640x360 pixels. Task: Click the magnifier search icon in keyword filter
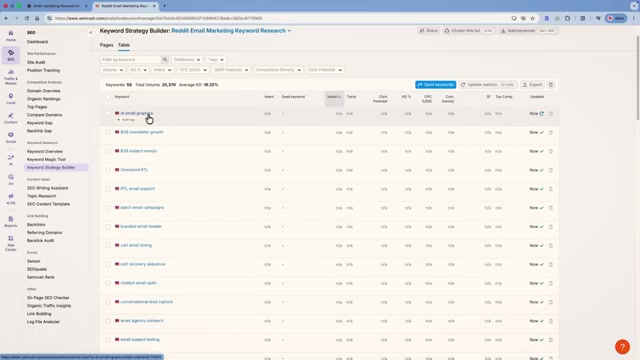coord(165,60)
